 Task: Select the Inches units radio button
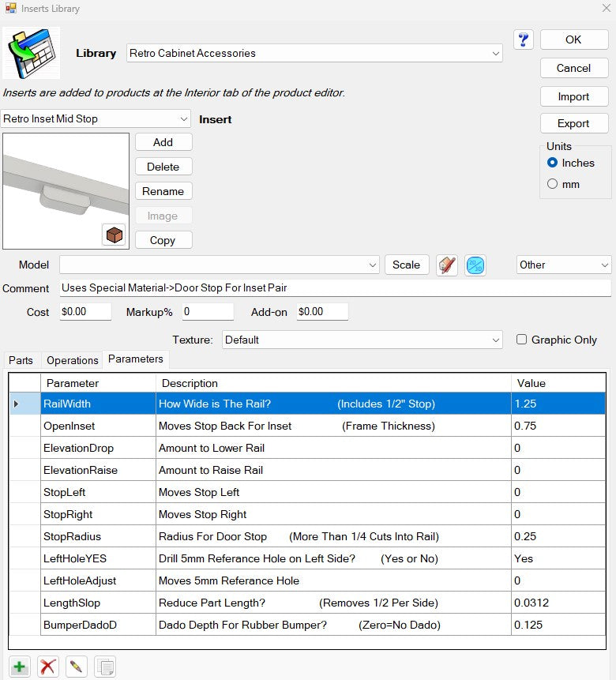(553, 163)
